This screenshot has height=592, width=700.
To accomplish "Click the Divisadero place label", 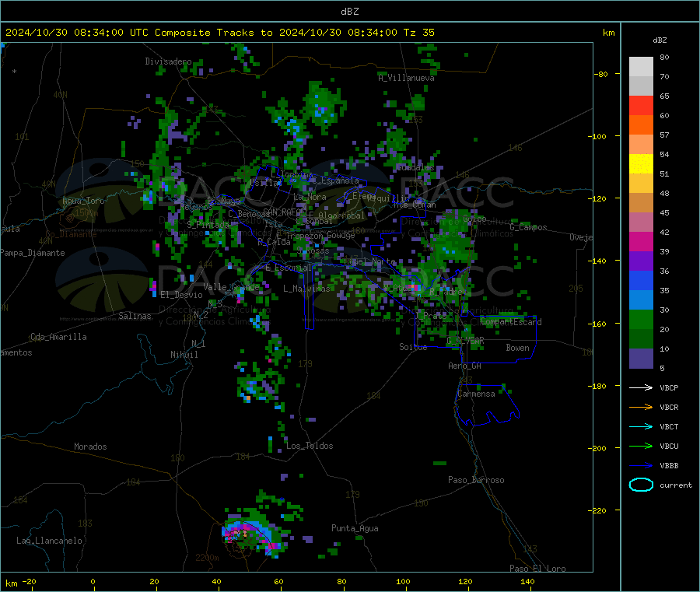I will [168, 61].
